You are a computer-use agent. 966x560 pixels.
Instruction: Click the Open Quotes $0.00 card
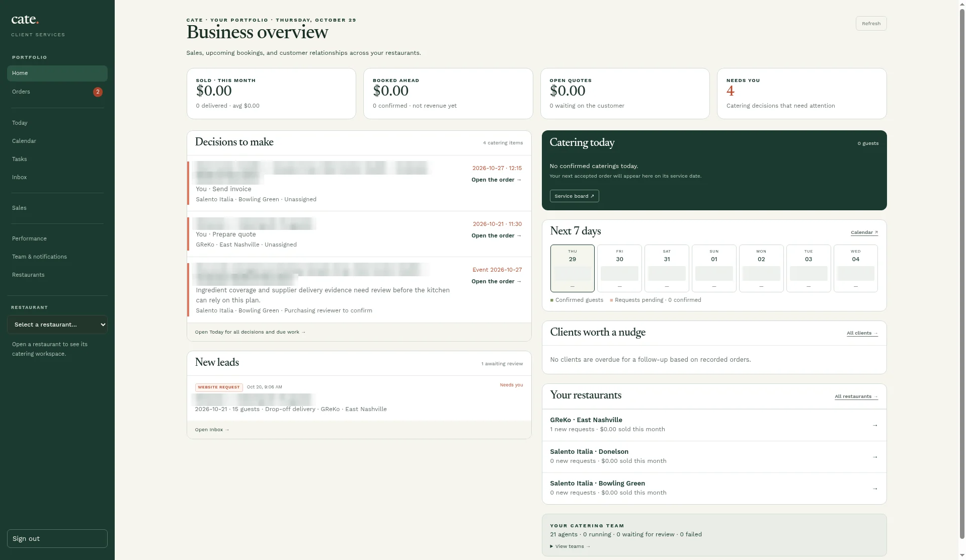click(625, 94)
